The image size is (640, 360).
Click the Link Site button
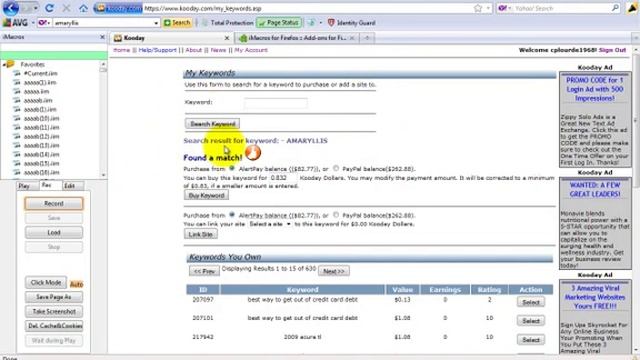pyautogui.click(x=200, y=234)
